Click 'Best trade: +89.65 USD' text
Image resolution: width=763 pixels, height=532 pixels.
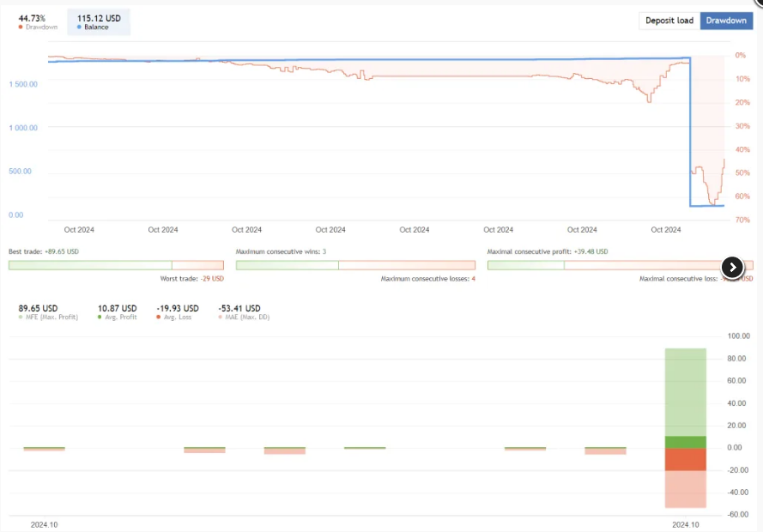43,251
